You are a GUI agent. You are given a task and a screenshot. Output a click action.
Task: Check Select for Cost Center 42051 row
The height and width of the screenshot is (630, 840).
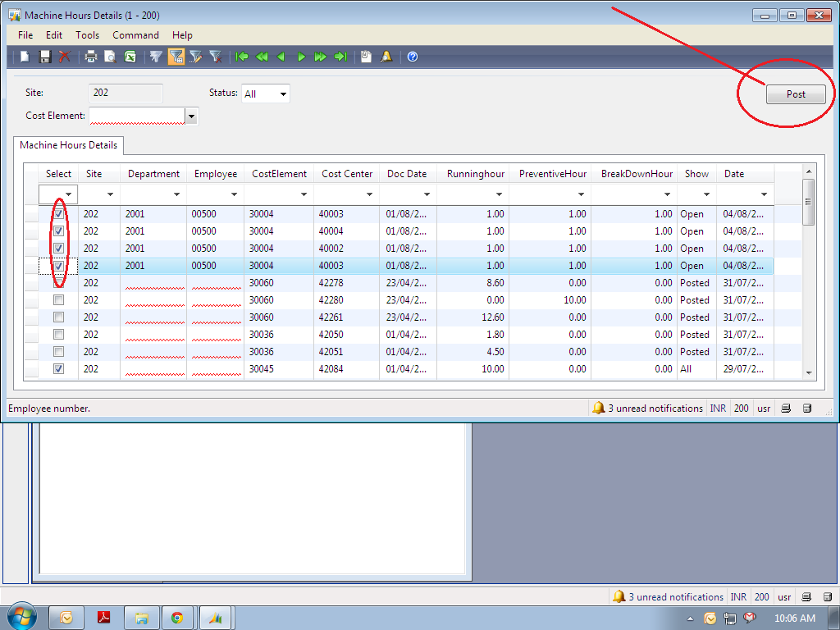[59, 351]
